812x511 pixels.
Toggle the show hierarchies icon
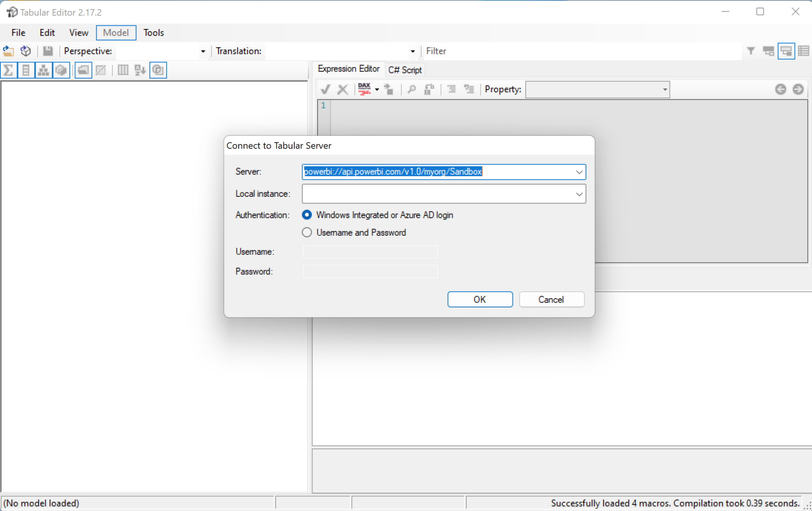(43, 70)
